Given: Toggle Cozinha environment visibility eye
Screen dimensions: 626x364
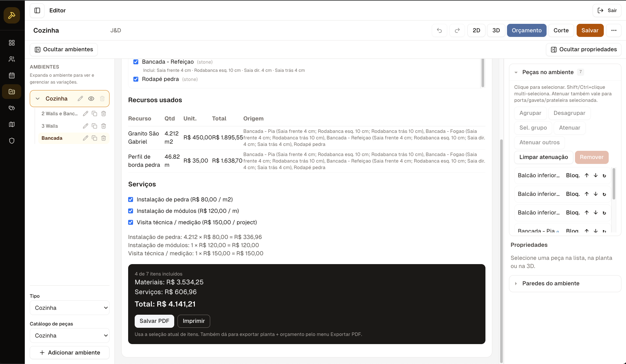Looking at the screenshot, I should [x=91, y=99].
